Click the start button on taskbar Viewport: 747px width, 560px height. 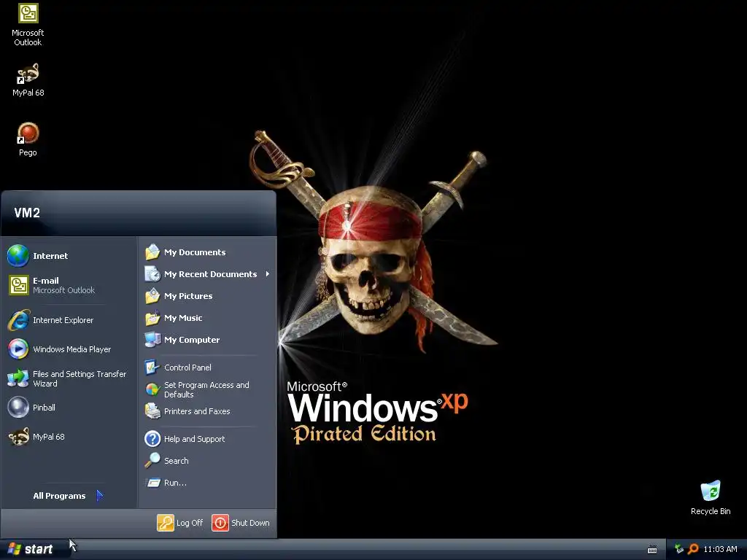pos(30,549)
